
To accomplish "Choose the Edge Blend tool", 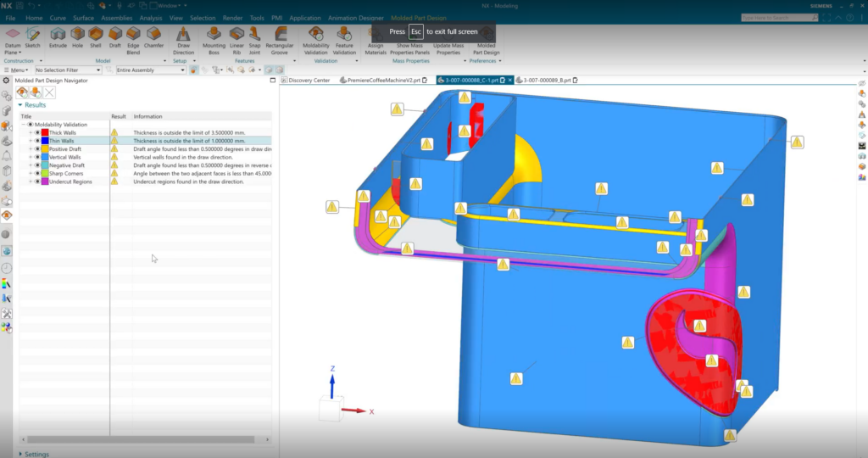I will [133, 37].
